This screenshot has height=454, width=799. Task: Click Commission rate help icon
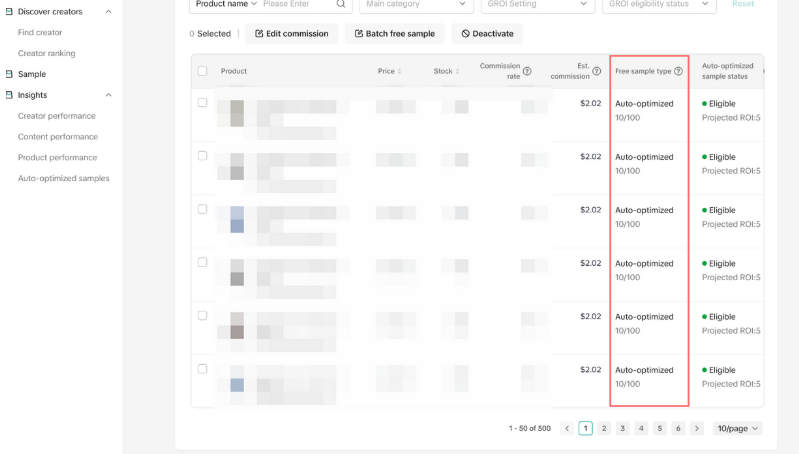tap(527, 71)
